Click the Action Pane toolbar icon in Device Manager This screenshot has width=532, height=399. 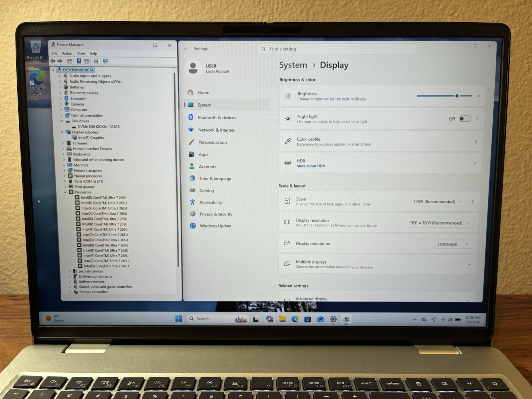click(86, 61)
